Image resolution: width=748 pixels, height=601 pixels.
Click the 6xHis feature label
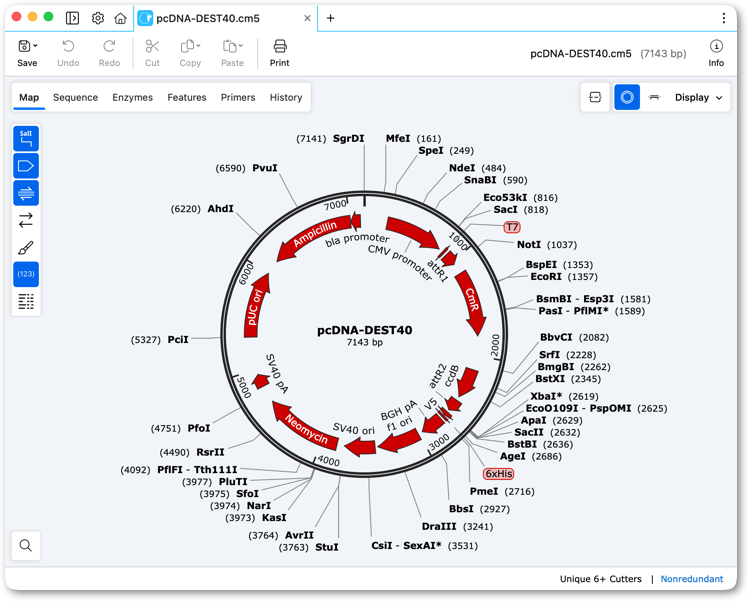pos(499,474)
